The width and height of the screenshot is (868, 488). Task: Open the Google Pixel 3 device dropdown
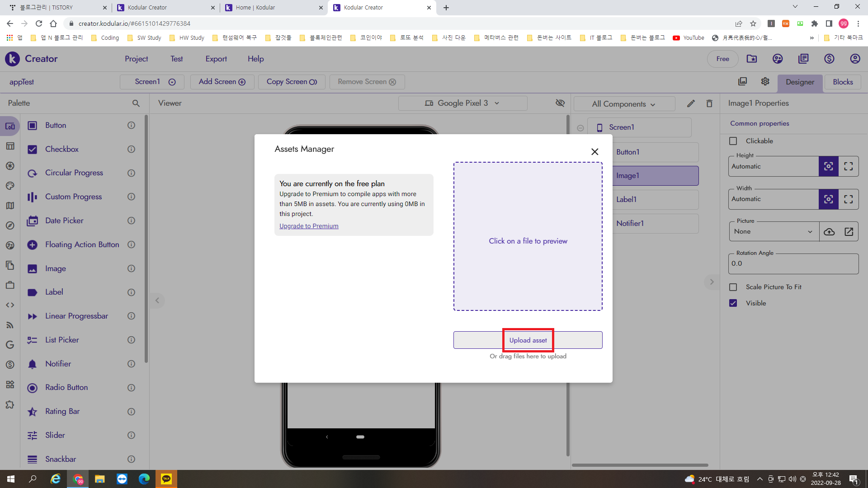tap(462, 103)
